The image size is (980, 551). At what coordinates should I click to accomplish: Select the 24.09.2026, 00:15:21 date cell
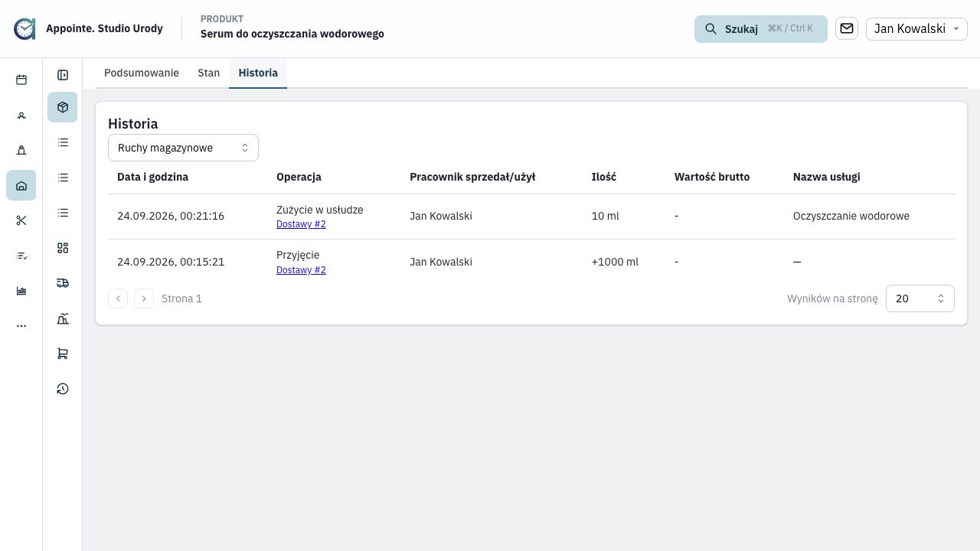[x=171, y=262]
